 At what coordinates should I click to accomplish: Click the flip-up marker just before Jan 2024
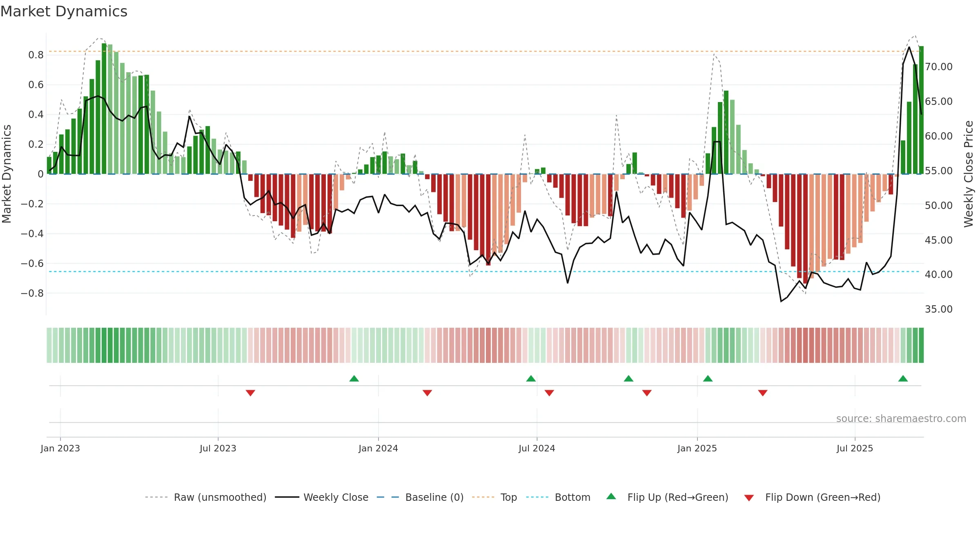[354, 378]
